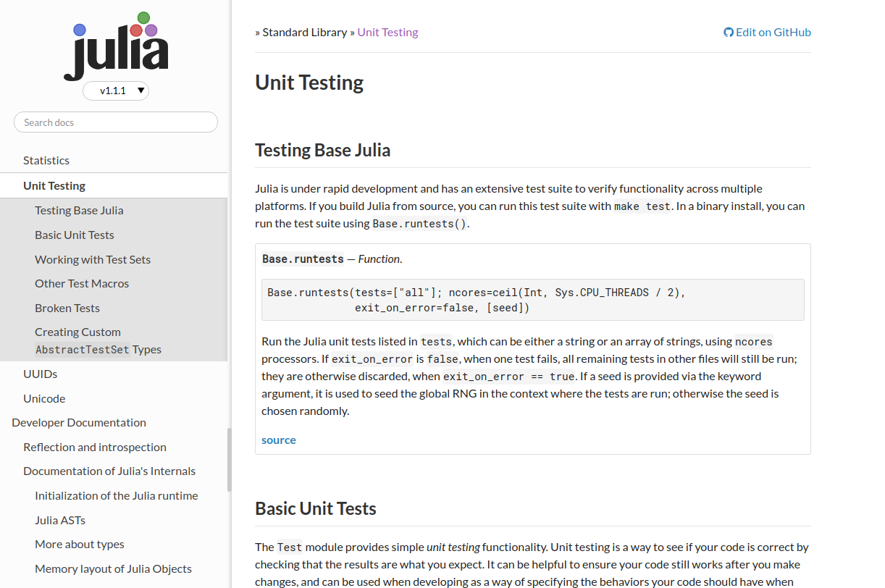This screenshot has width=885, height=588.
Task: Click inline code 'Base.runtests()' in paragraph
Action: [x=419, y=224]
